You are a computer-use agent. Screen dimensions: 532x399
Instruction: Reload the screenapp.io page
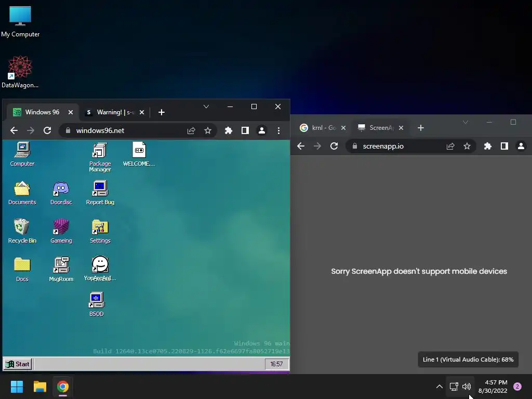coord(334,146)
